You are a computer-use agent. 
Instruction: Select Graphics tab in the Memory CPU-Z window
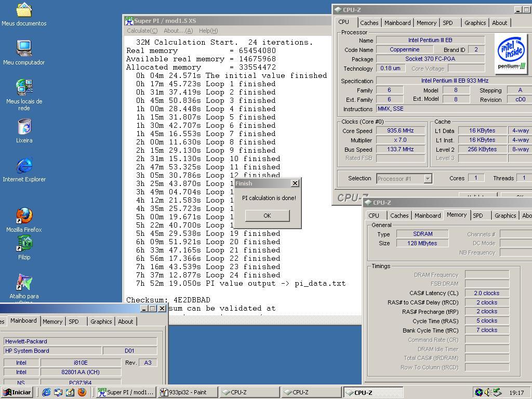(505, 216)
